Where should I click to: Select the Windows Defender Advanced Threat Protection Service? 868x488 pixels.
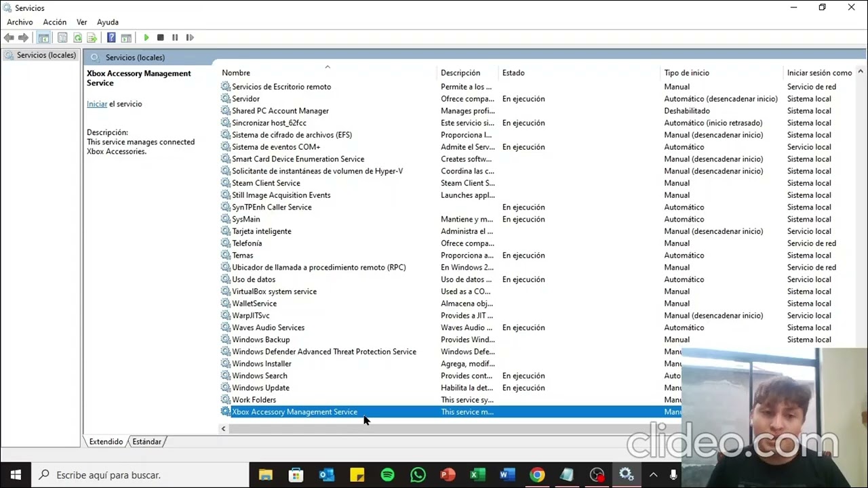click(x=324, y=352)
